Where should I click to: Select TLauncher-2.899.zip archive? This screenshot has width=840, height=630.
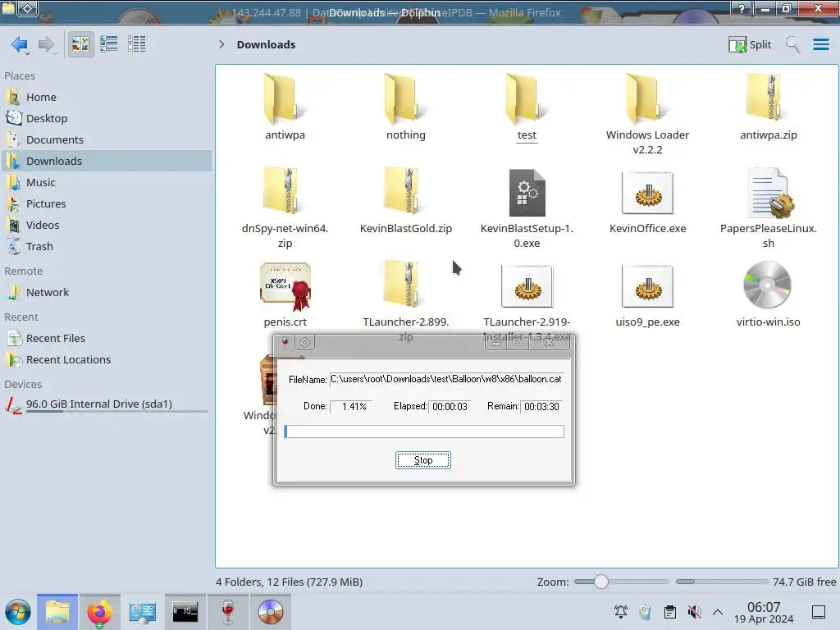pos(405,286)
